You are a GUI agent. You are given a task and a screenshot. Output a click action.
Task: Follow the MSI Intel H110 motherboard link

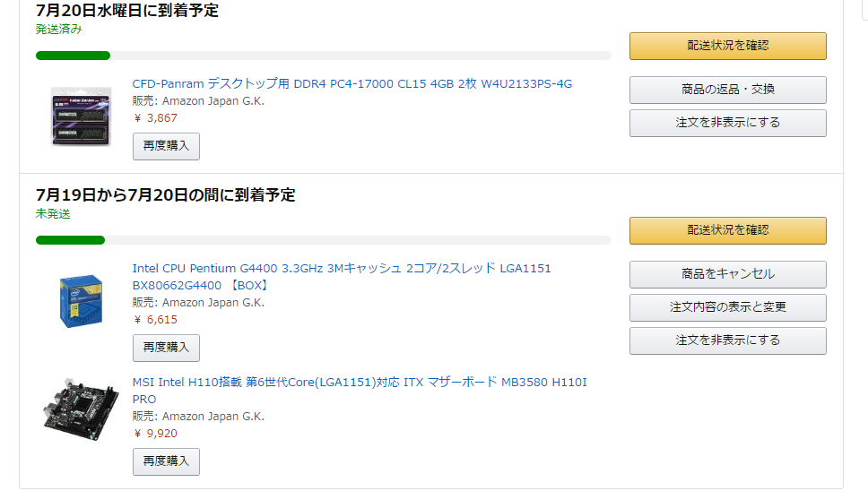[360, 383]
